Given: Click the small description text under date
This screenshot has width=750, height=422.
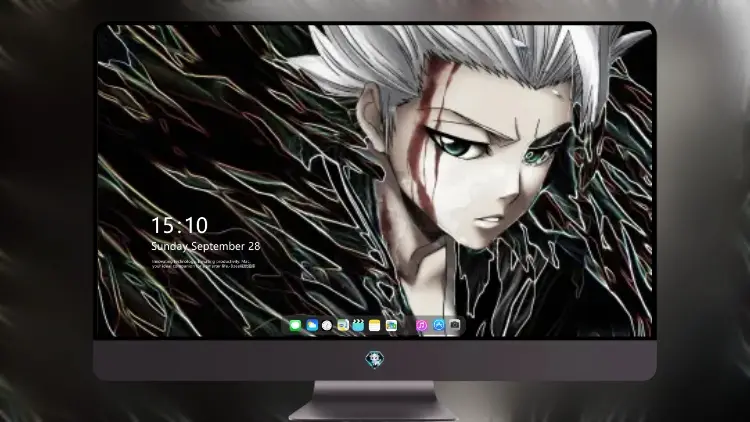Looking at the screenshot, I should point(204,264).
